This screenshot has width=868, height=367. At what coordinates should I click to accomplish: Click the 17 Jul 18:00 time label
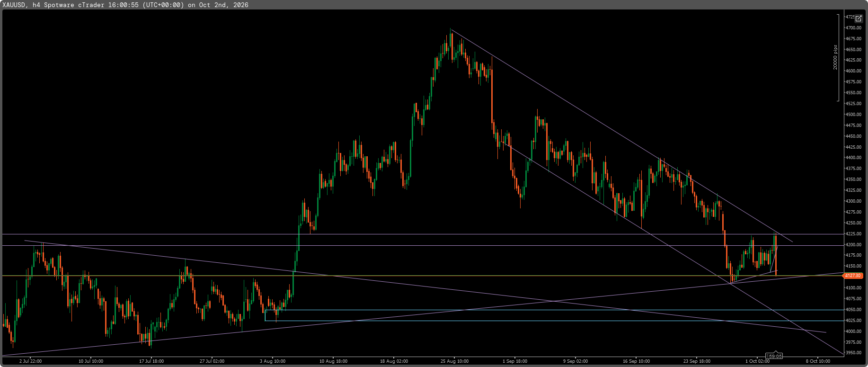click(151, 361)
